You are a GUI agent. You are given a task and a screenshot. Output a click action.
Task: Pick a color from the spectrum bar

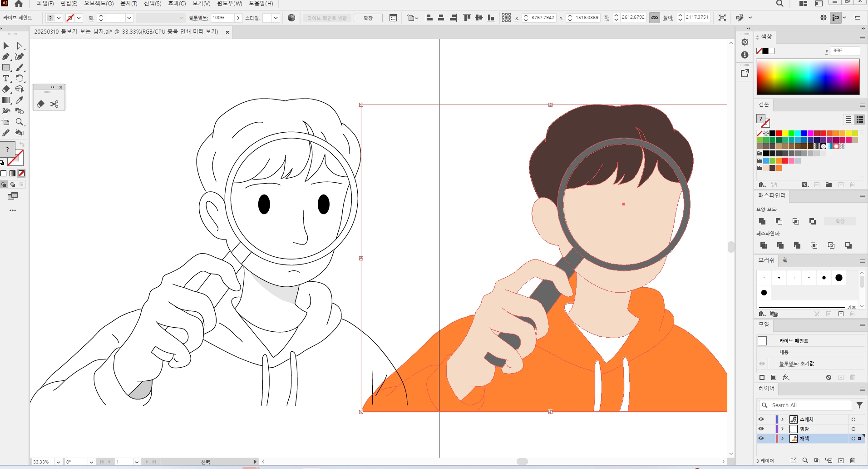[x=808, y=77]
